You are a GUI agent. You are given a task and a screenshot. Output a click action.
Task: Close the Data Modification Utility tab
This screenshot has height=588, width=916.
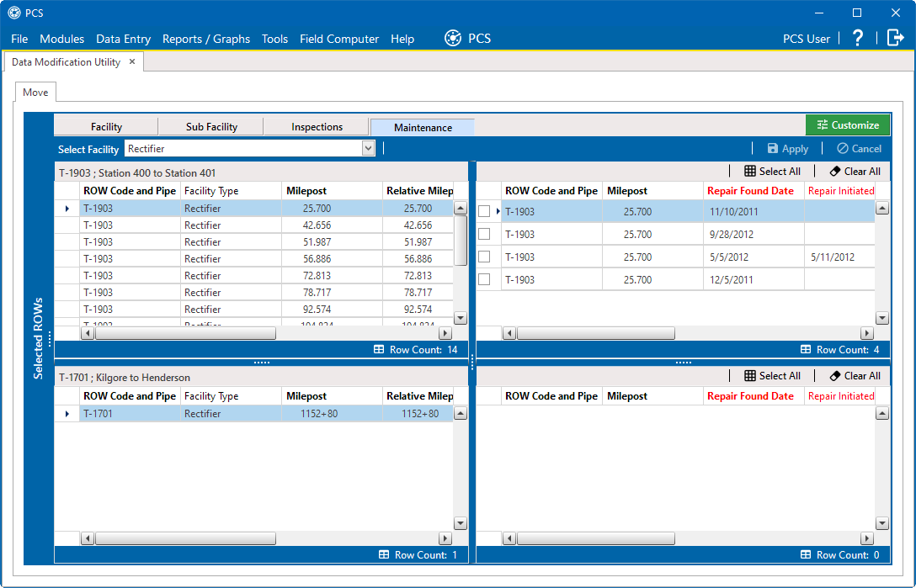pyautogui.click(x=132, y=61)
